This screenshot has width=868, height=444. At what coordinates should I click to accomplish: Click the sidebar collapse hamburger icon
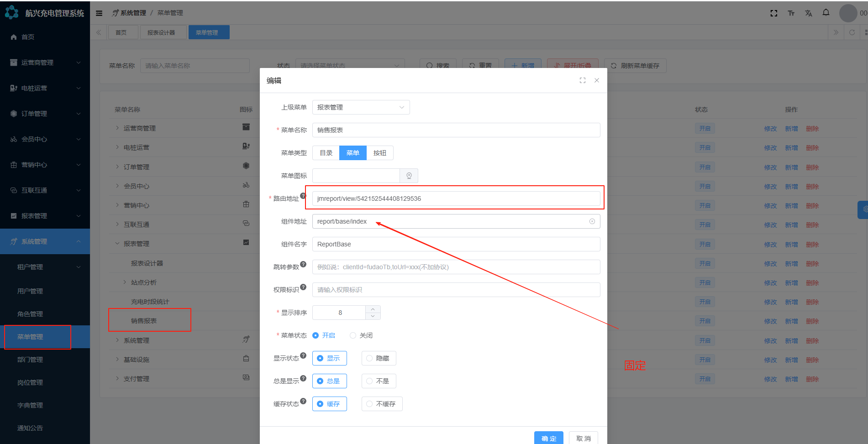point(99,13)
